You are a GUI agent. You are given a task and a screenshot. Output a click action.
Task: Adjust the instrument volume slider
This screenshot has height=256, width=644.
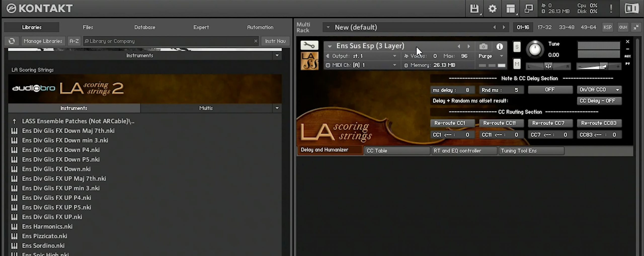click(x=599, y=66)
